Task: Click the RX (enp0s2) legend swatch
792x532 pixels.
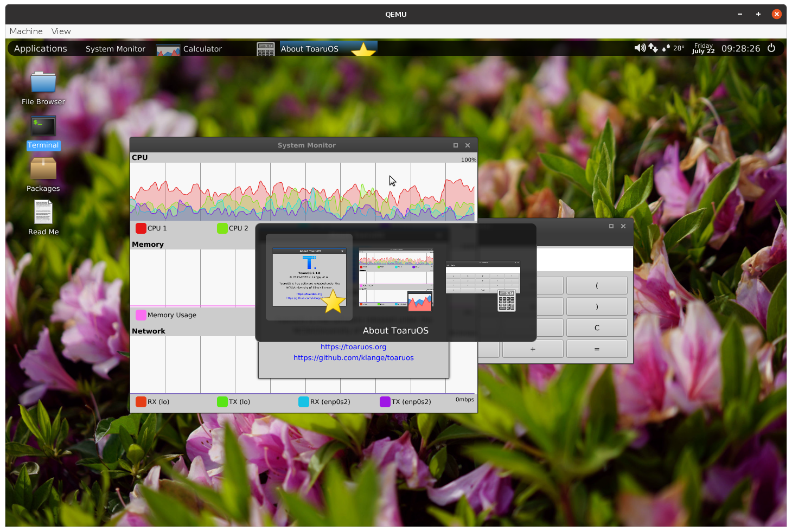Action: coord(304,402)
